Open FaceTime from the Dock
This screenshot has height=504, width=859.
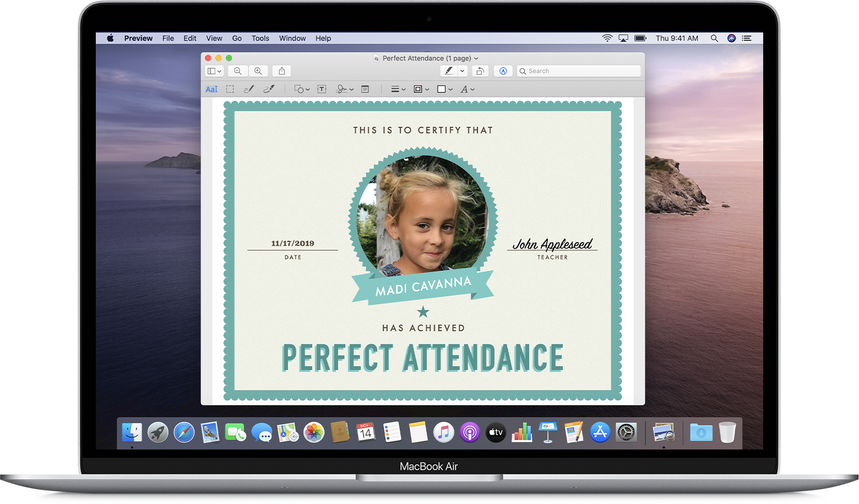[x=236, y=432]
